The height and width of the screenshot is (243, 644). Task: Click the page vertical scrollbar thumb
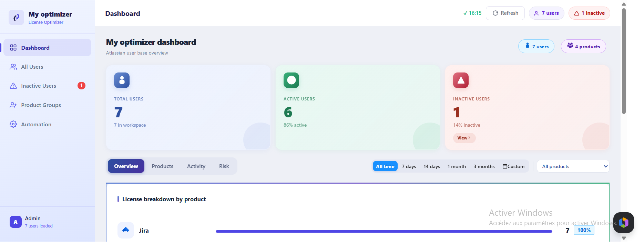[x=624, y=61]
